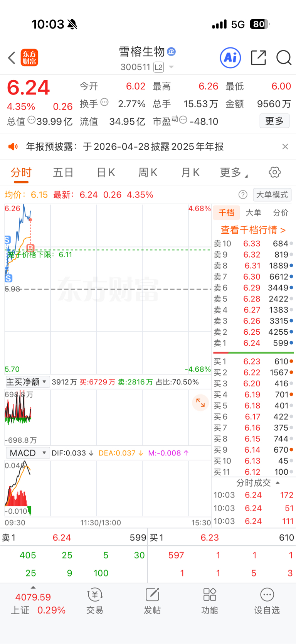This screenshot has width=296, height=644.
Task: Tap the 597 buy queue order
Action: click(x=176, y=555)
